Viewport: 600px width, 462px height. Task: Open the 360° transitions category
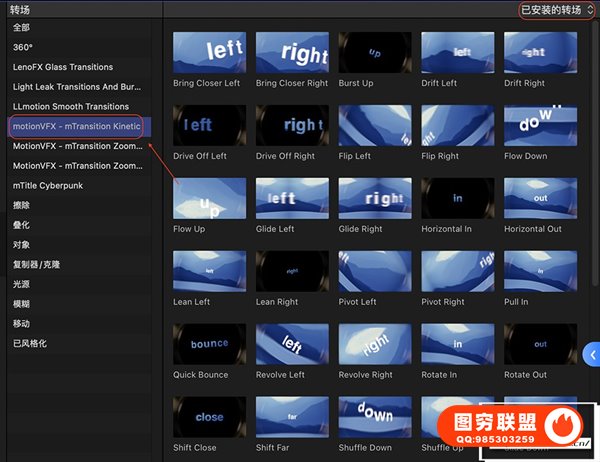pyautogui.click(x=24, y=48)
